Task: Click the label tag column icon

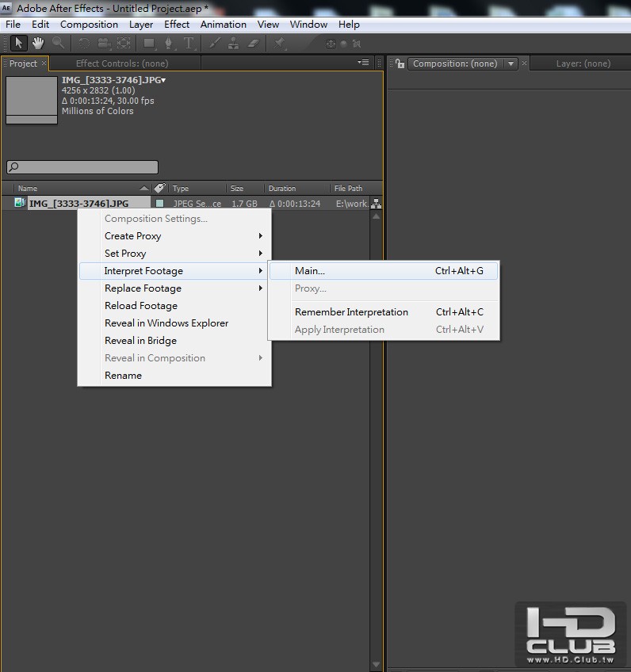Action: click(x=159, y=188)
